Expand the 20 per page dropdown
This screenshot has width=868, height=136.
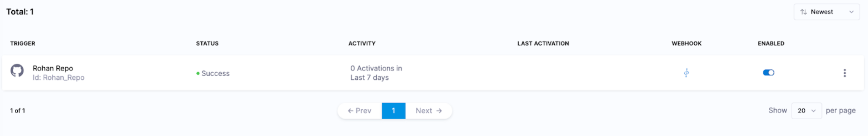[x=806, y=111]
